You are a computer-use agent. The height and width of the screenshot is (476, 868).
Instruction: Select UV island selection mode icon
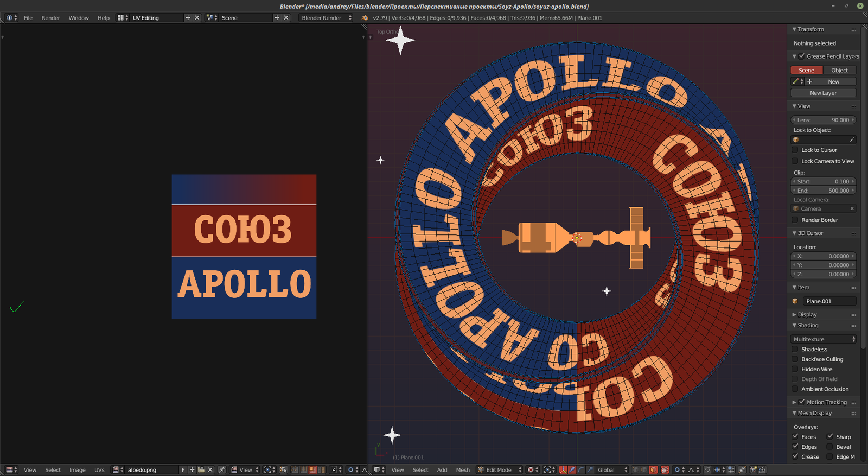point(321,470)
